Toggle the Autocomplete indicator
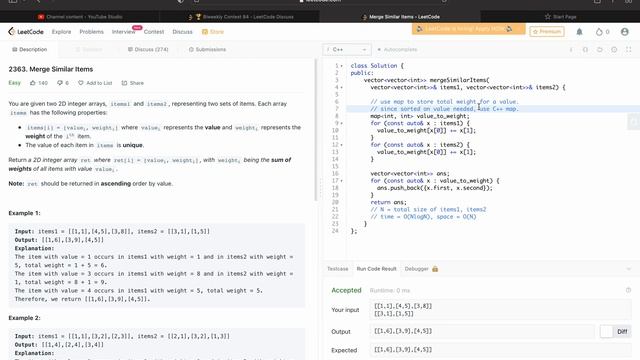 click(x=397, y=49)
